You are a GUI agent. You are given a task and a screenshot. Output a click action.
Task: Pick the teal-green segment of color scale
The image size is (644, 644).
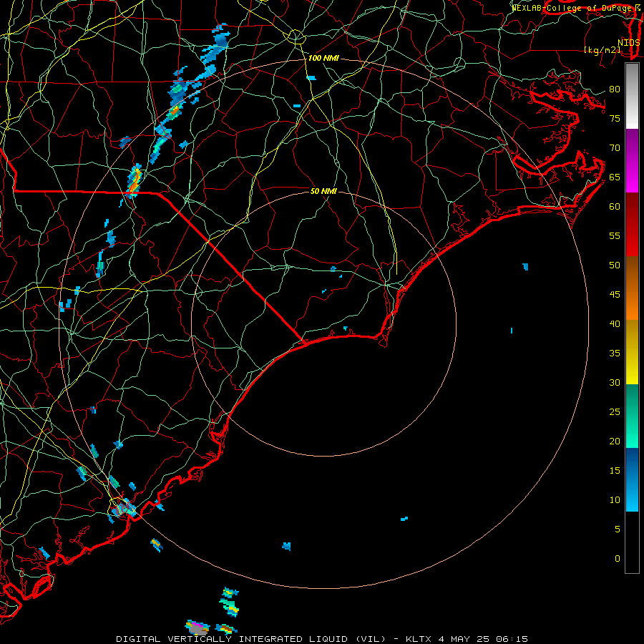point(632,416)
